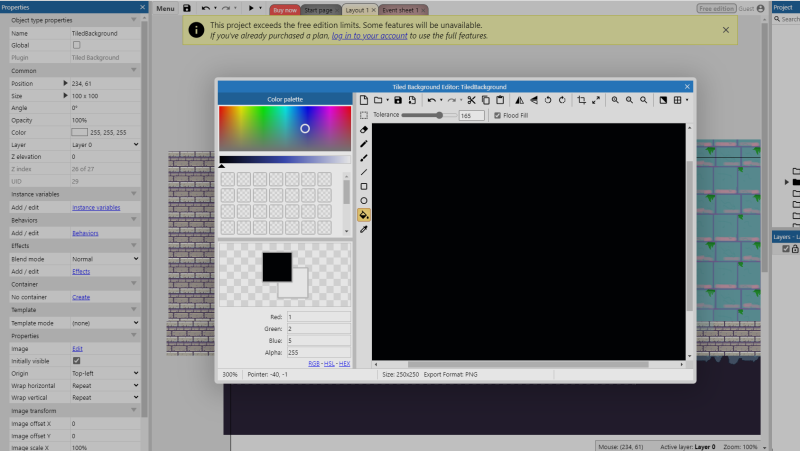Image resolution: width=800 pixels, height=451 pixels.
Task: Open the Blend mode dropdown
Action: point(105,259)
